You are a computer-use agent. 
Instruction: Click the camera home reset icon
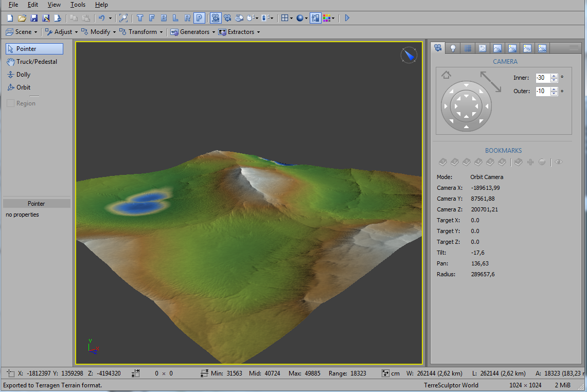coord(446,75)
